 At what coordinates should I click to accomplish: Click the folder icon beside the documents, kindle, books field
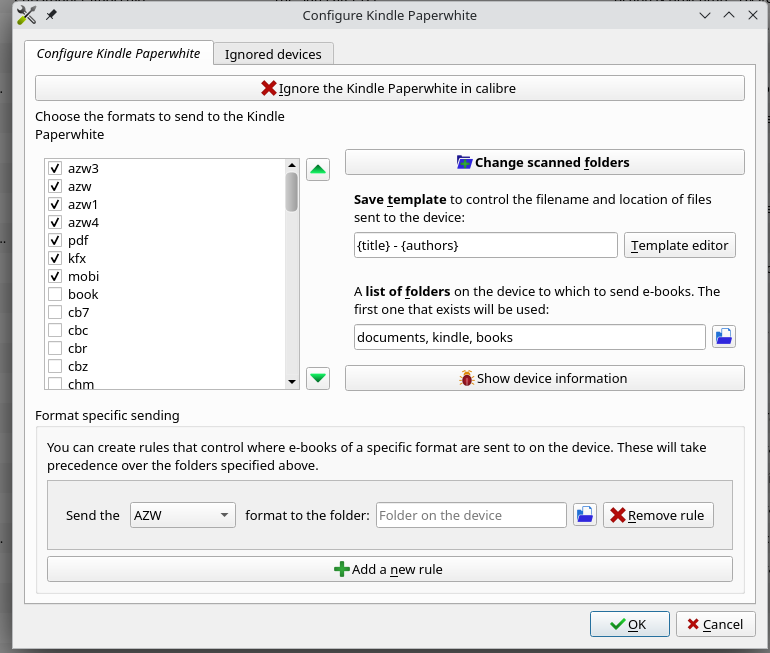click(x=724, y=337)
